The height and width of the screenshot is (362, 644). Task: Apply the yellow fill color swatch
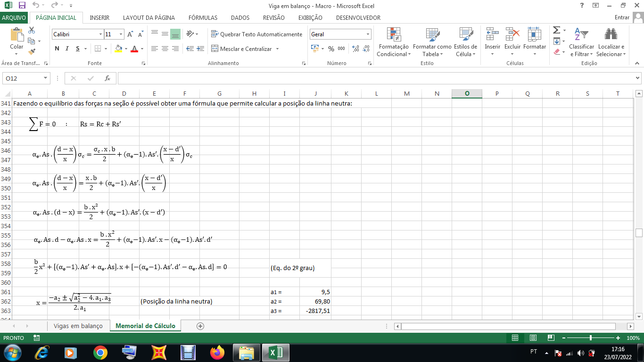pos(118,49)
